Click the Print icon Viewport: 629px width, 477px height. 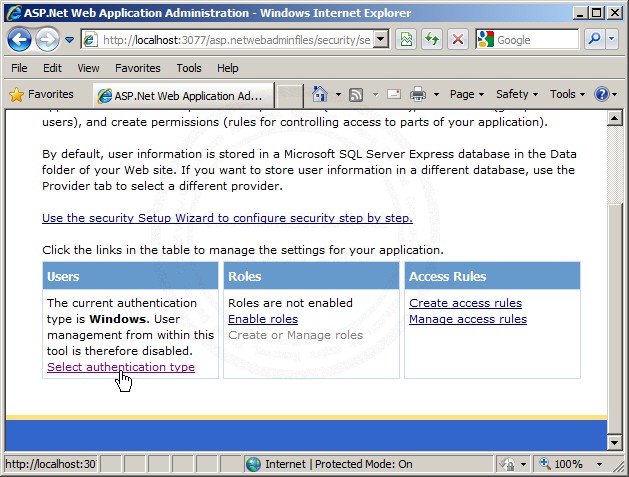pos(418,95)
